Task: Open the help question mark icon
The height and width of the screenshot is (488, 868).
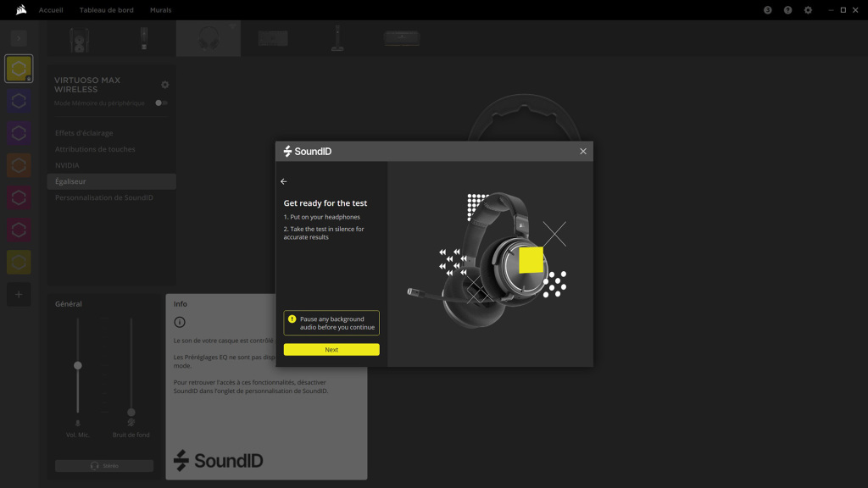Action: (x=787, y=10)
